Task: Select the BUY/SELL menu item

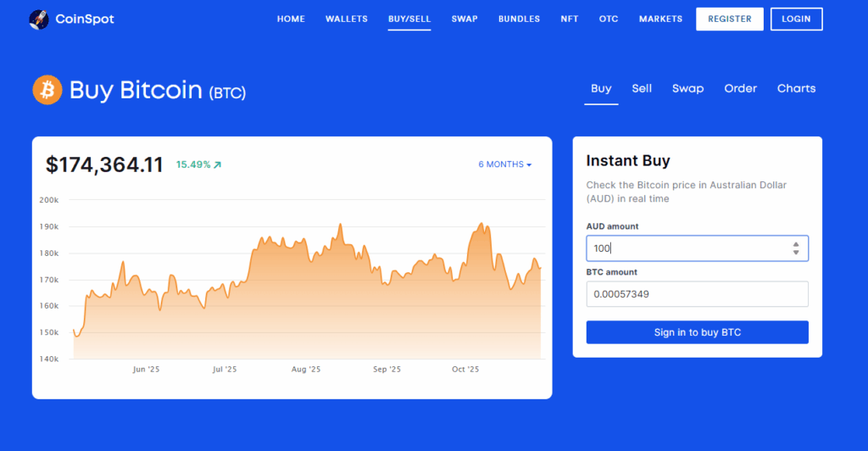Action: pyautogui.click(x=409, y=19)
